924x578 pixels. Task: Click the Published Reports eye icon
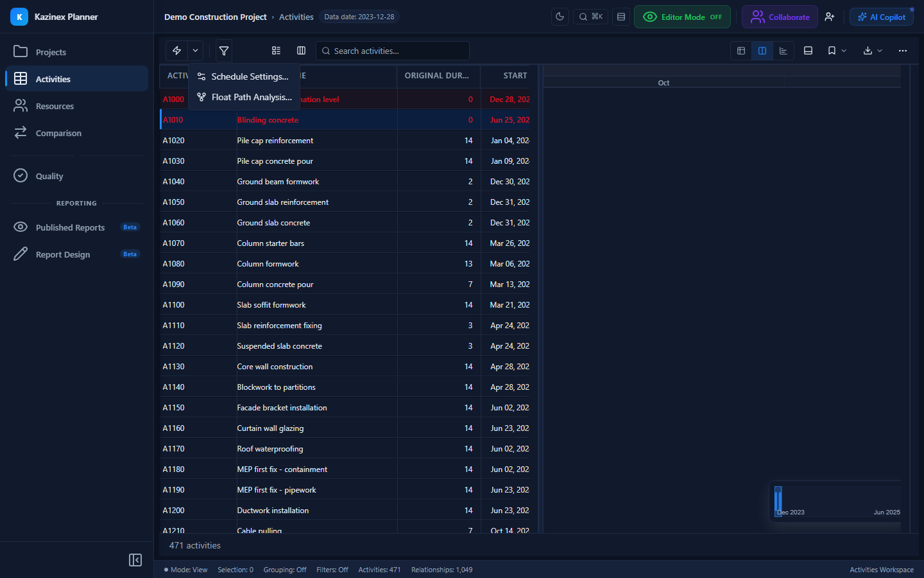[x=21, y=227]
